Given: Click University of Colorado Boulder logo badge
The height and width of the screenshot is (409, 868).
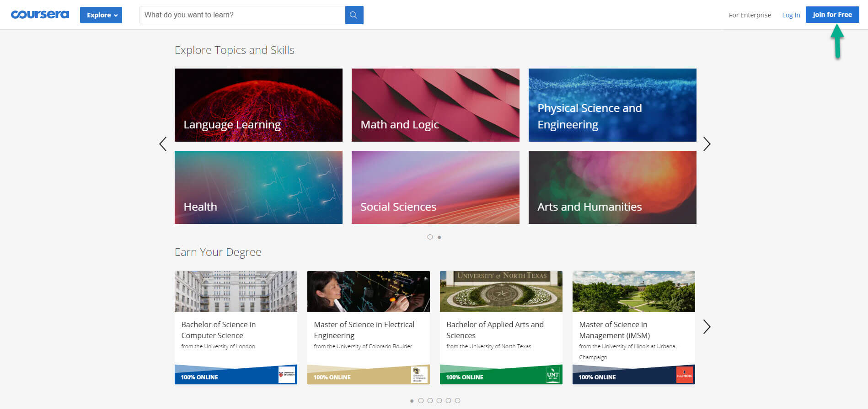Looking at the screenshot, I should point(419,375).
